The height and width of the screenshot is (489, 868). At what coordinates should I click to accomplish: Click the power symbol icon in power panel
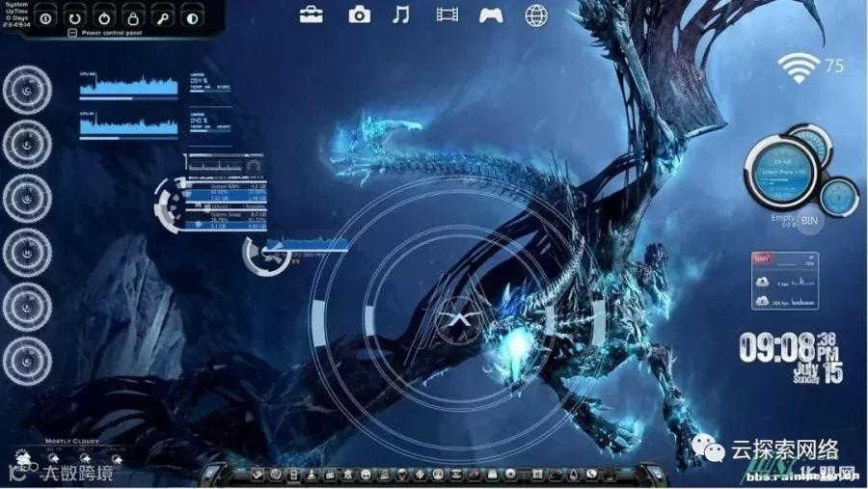104,17
